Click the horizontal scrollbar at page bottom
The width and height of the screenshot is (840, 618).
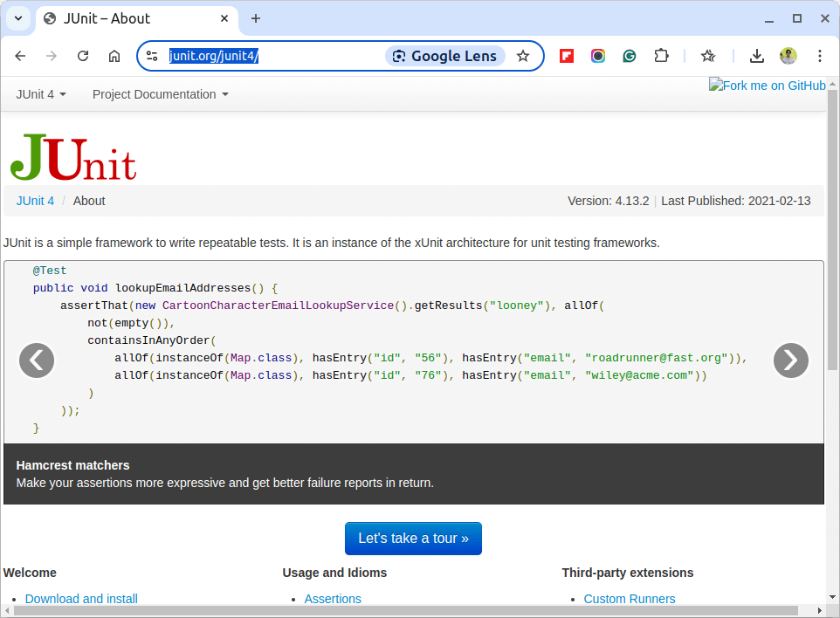405,611
